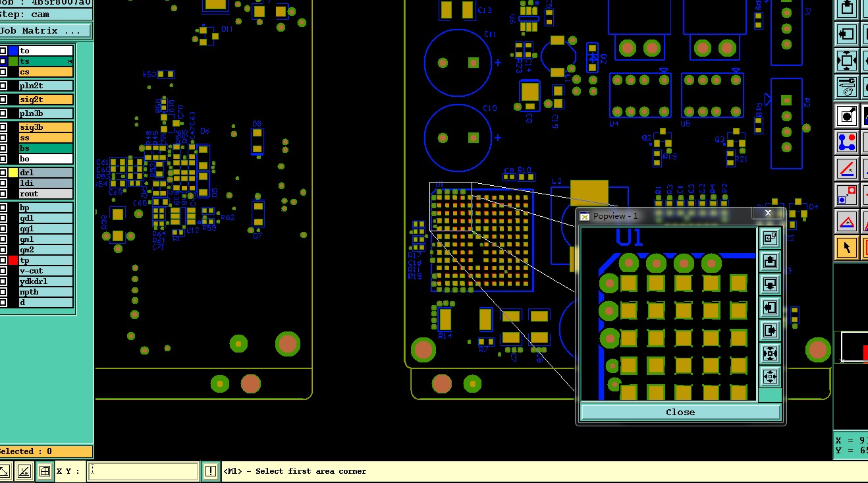Pan right in the Popview window
The width and height of the screenshot is (868, 483).
point(770,330)
